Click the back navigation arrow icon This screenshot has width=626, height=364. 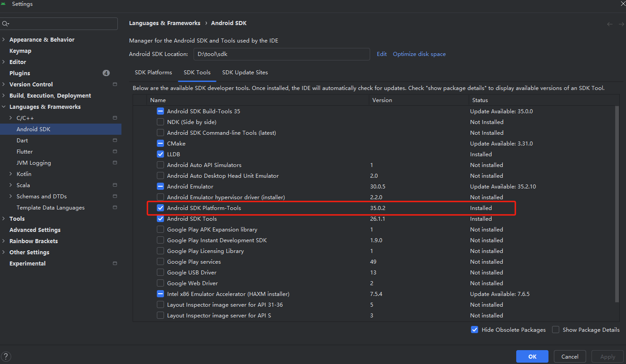(x=610, y=24)
